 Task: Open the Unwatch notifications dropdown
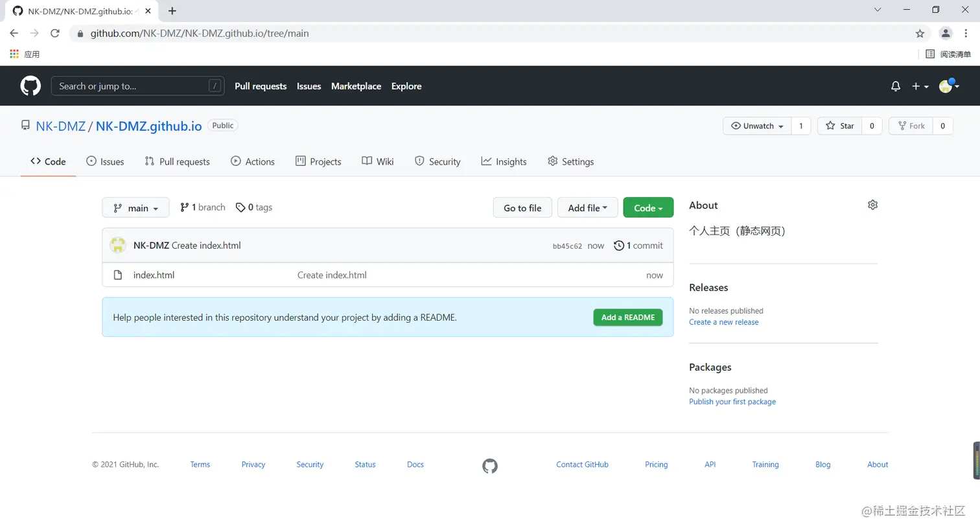click(758, 126)
